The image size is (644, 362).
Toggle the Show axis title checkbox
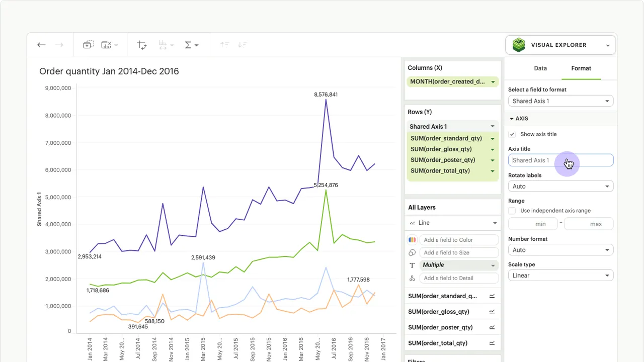tap(512, 134)
